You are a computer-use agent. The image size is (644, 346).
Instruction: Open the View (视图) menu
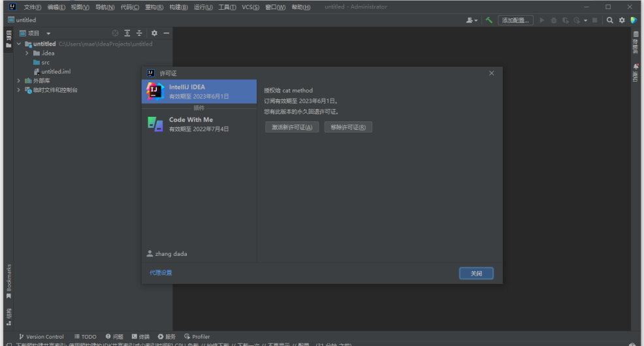(x=80, y=7)
